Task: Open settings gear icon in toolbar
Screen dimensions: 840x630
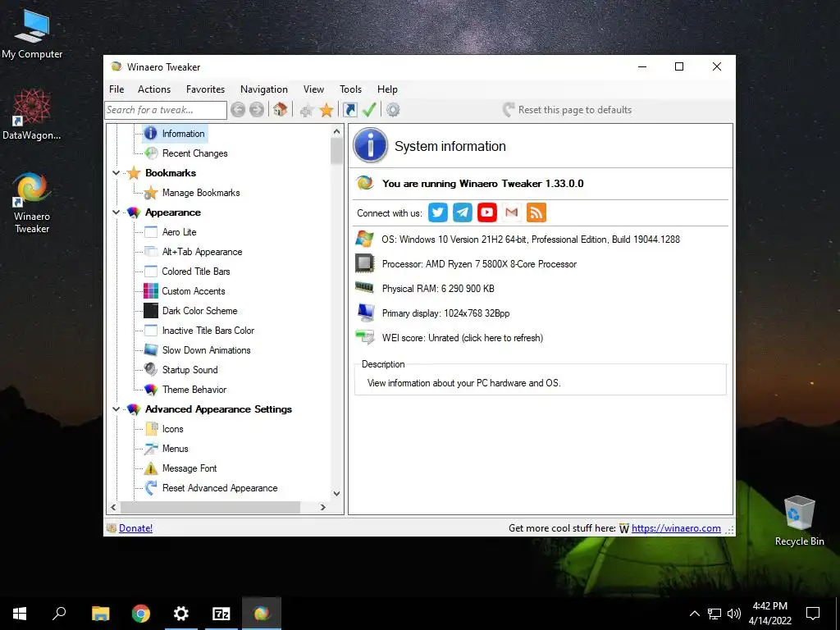Action: (x=393, y=110)
